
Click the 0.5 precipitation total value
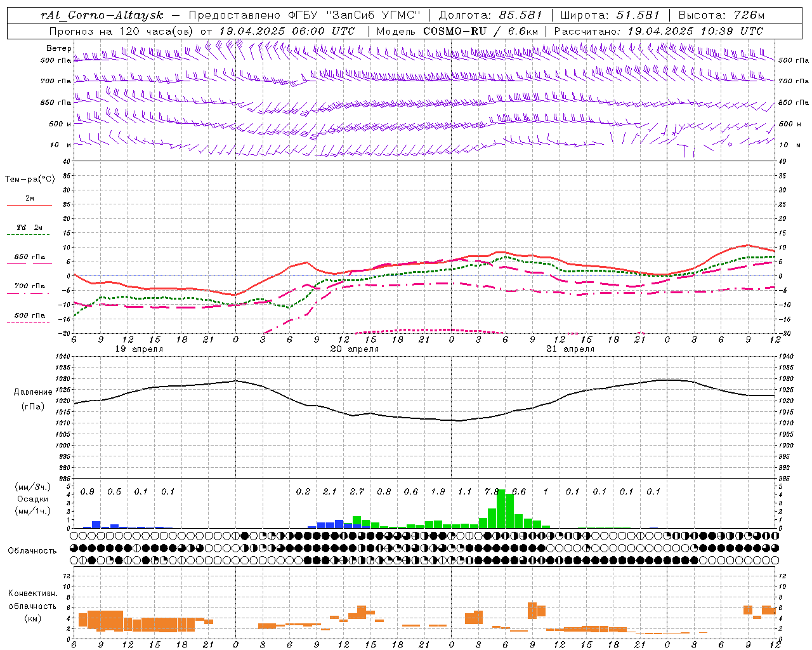(114, 491)
